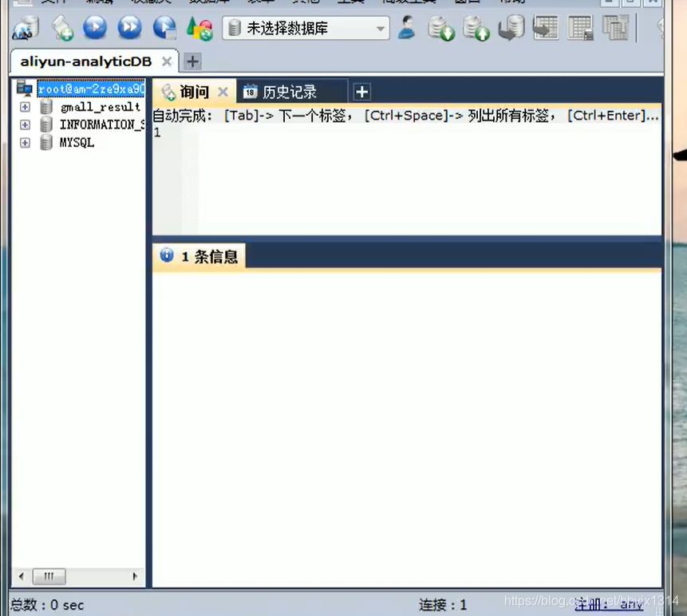Add a new query tab with plus button
The width and height of the screenshot is (687, 616).
[361, 92]
